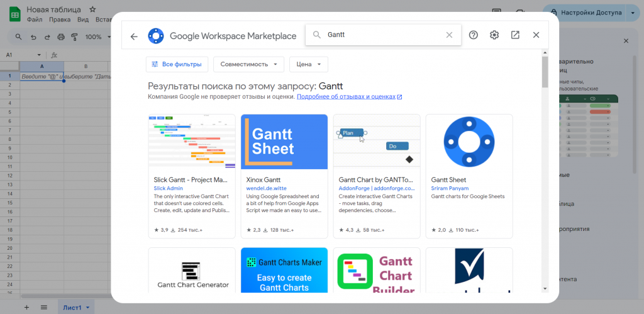Go back using the Marketplace back arrow
The image size is (644, 314).
tap(134, 36)
